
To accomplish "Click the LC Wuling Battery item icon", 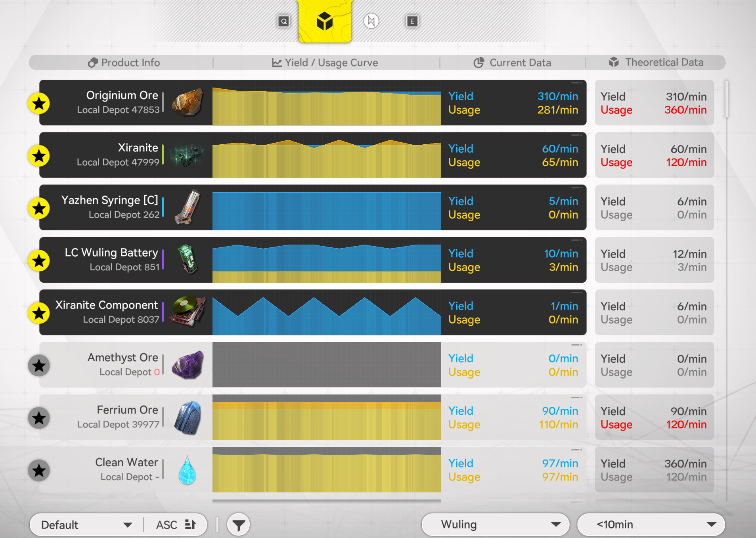I will (x=188, y=260).
